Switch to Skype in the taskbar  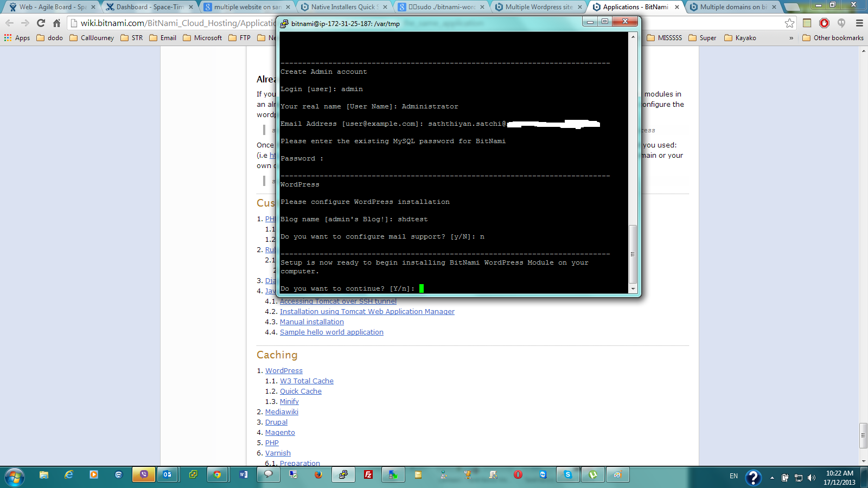(x=568, y=475)
